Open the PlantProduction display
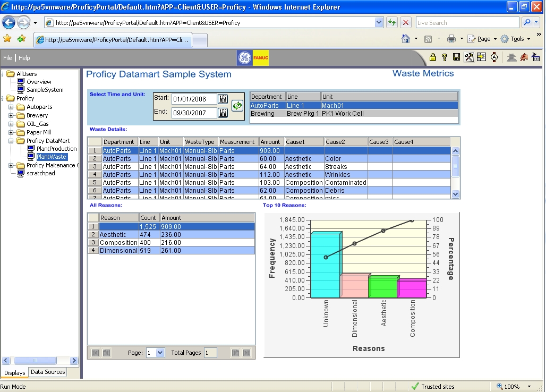546x392 pixels. tap(57, 149)
